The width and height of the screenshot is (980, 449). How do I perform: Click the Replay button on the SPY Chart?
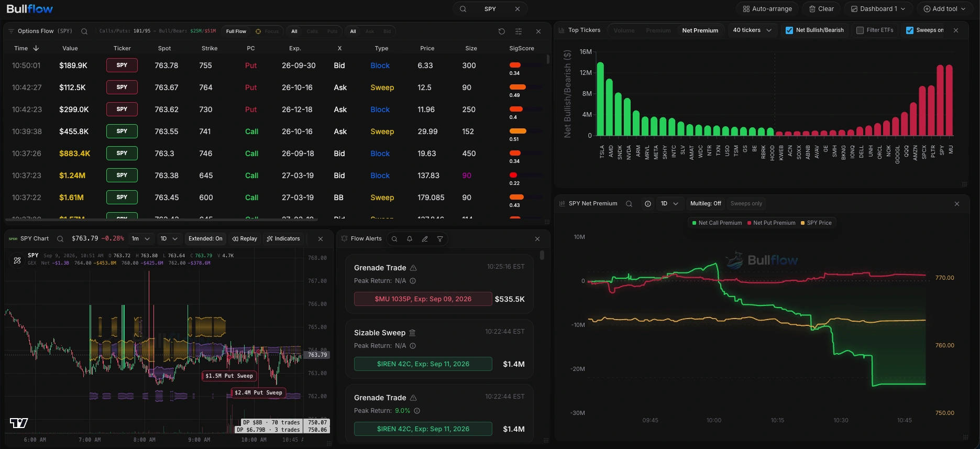tap(245, 239)
